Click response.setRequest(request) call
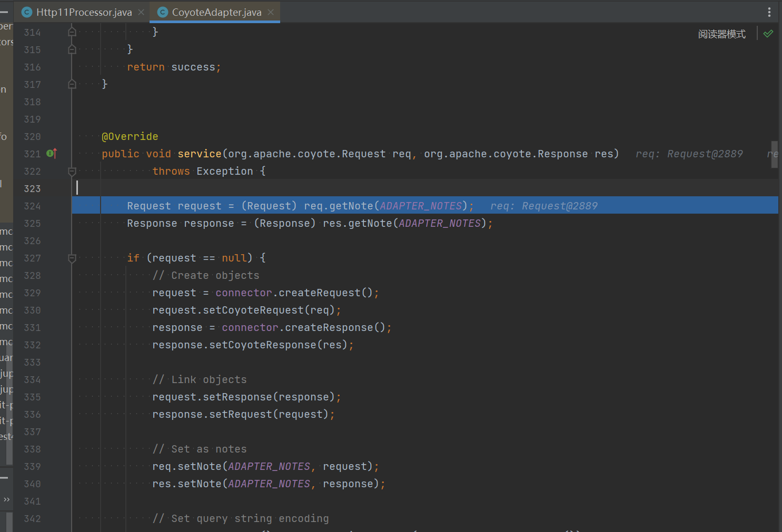The height and width of the screenshot is (532, 782). tap(243, 414)
